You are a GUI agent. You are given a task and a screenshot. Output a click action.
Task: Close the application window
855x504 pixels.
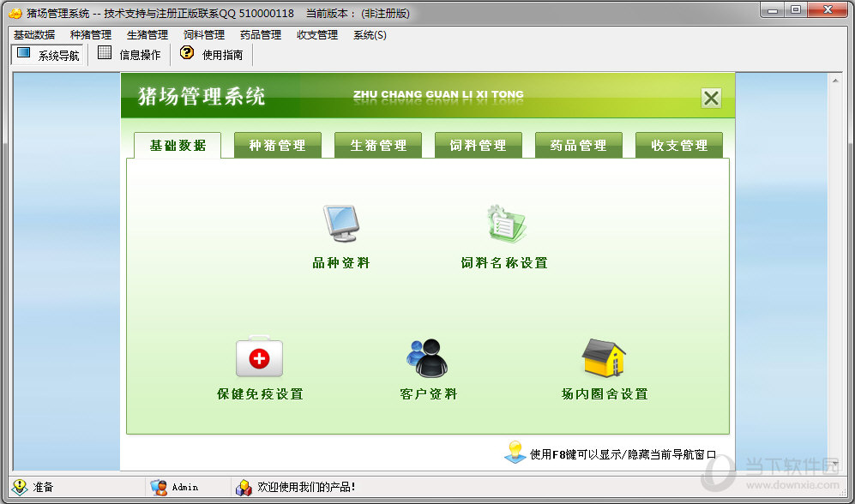coord(828,9)
